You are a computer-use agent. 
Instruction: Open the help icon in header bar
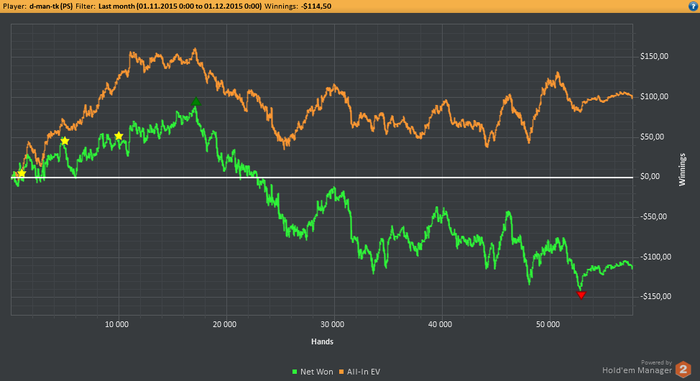pos(693,6)
